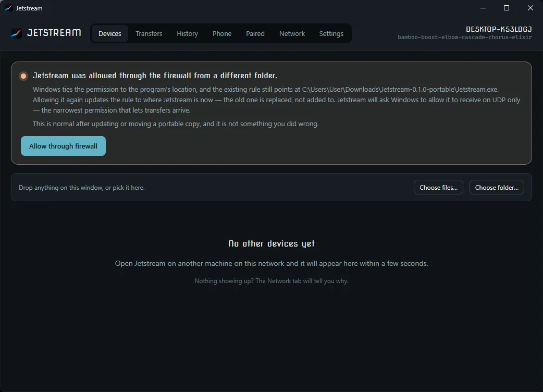Click "Drop anything on this window" text
543x392 pixels.
point(82,187)
